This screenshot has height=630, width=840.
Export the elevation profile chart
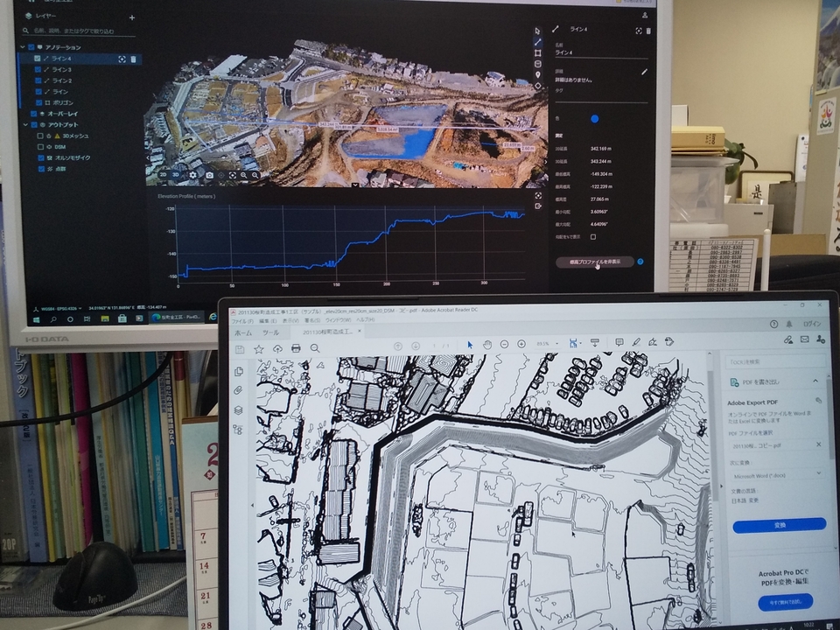pos(538,206)
